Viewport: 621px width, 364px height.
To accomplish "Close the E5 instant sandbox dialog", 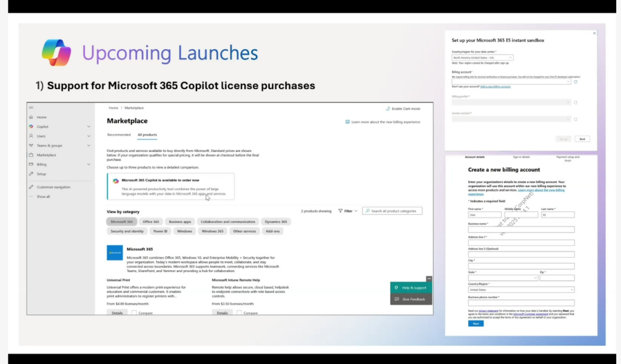I will click(x=594, y=33).
